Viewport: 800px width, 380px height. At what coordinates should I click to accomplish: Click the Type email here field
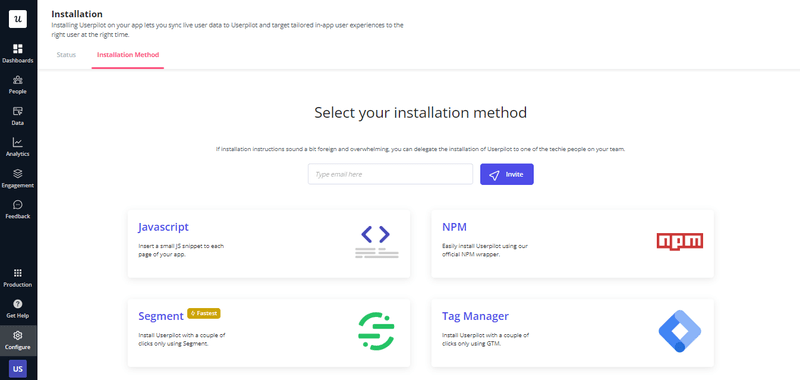coord(390,174)
